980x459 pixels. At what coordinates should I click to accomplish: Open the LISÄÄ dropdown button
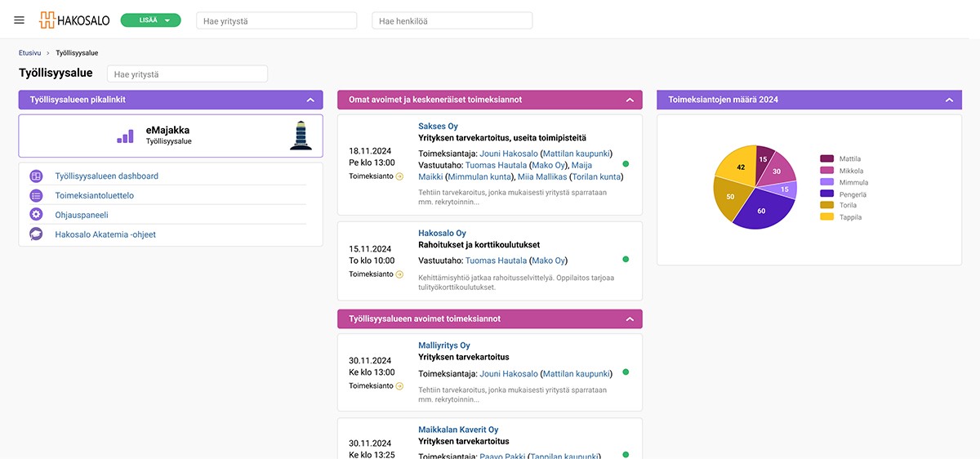[151, 20]
